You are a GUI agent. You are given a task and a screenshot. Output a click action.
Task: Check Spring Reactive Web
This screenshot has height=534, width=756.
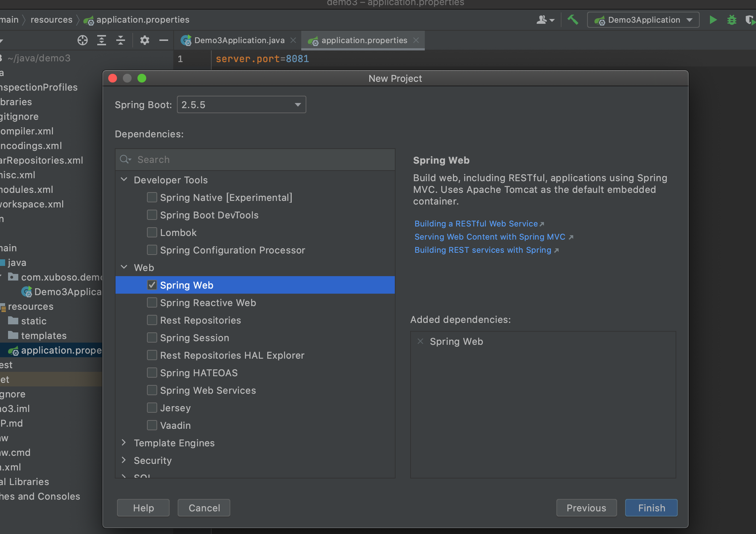(152, 302)
